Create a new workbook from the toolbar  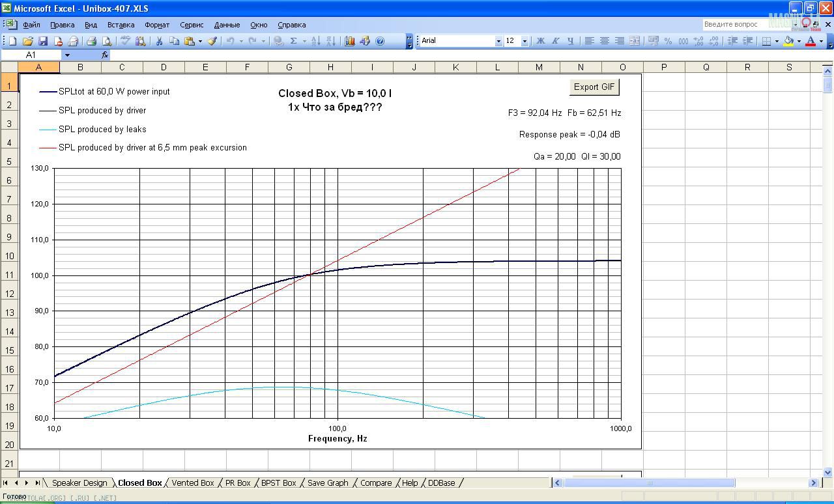coord(12,41)
